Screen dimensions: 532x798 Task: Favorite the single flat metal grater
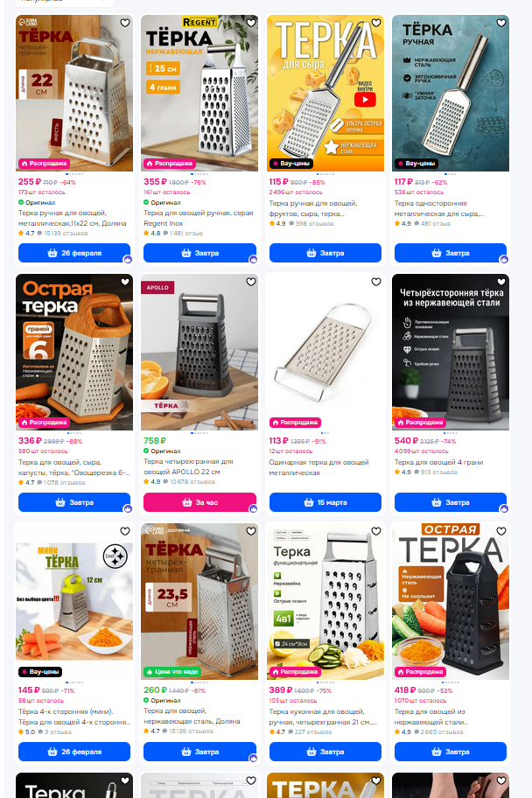click(x=375, y=282)
